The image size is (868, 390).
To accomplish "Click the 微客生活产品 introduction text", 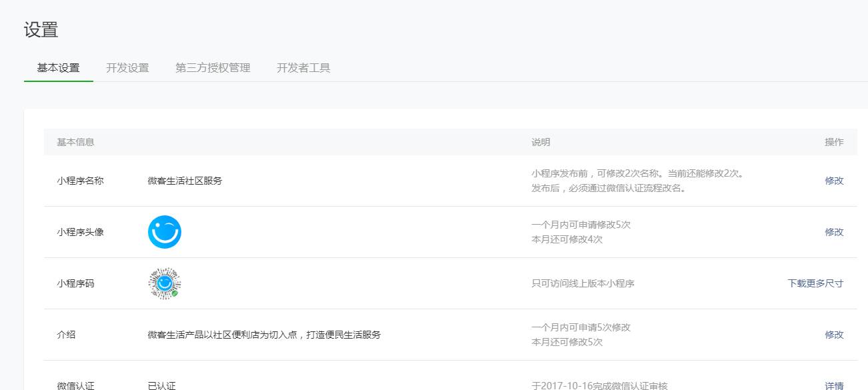I will (x=264, y=335).
